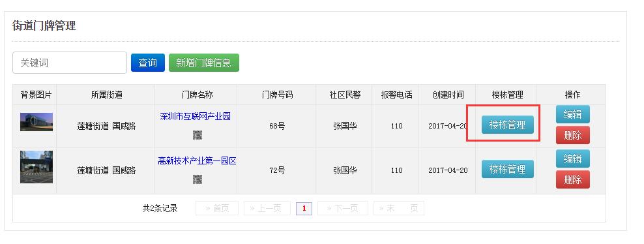Click the 关键词 search field

pos(70,63)
